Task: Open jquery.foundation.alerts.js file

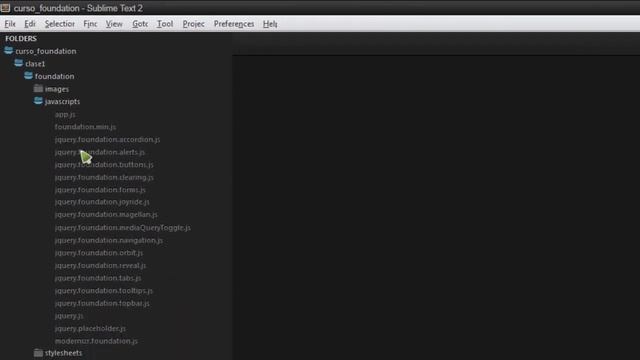Action: click(100, 152)
